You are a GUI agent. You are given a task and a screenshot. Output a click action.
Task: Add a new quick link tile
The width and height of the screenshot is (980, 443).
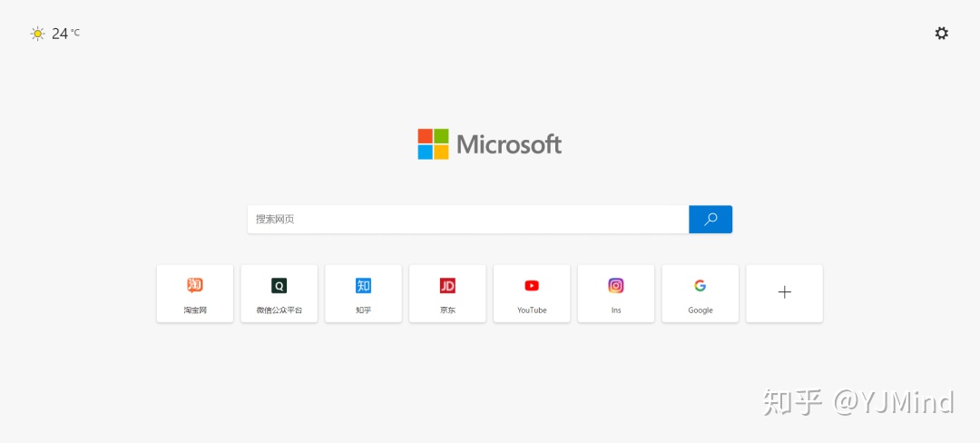784,293
